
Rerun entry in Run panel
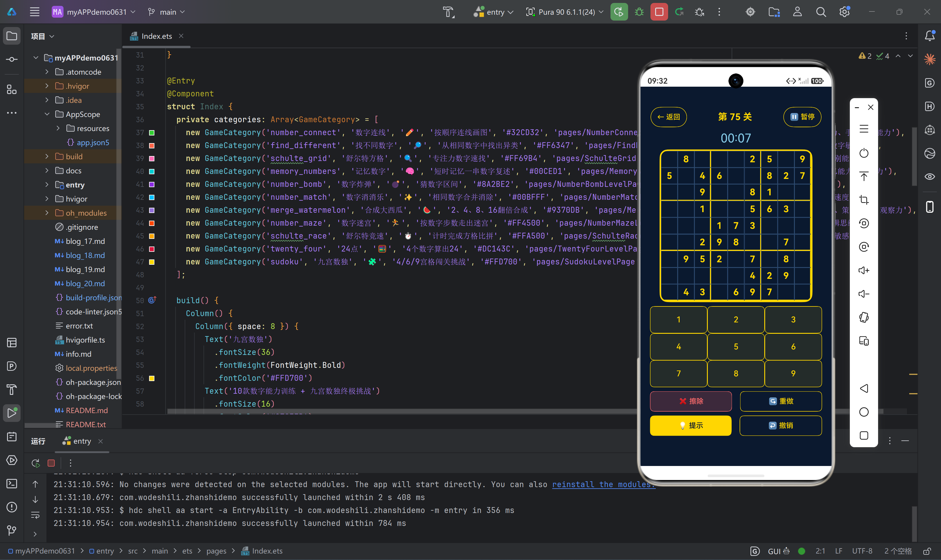[x=36, y=463]
